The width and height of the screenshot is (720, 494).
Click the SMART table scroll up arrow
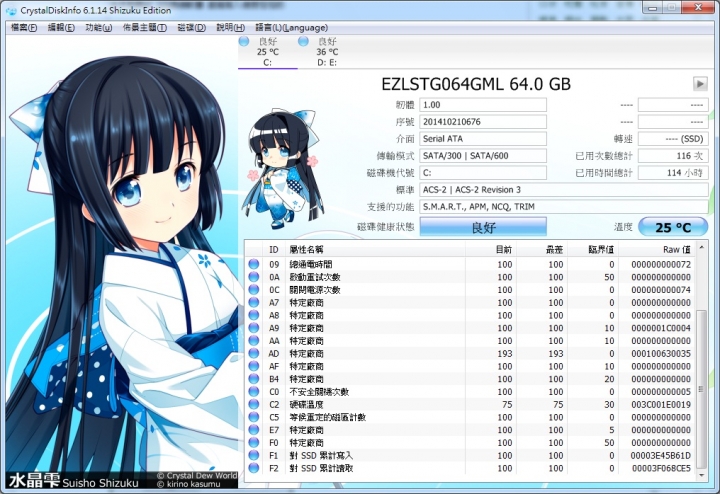(701, 247)
